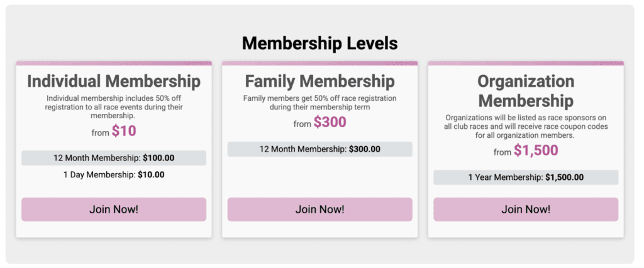The image size is (644, 268).
Task: Click the pink top bar of Organization card
Action: point(526,63)
